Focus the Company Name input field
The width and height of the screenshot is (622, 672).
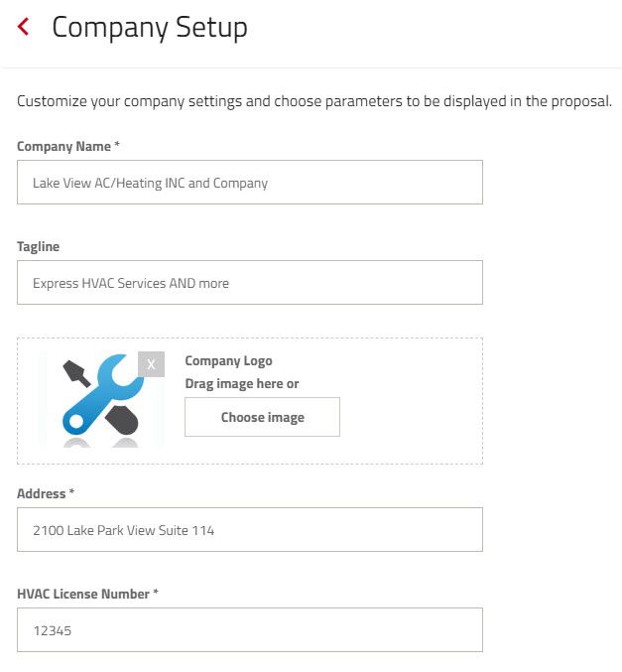point(250,182)
